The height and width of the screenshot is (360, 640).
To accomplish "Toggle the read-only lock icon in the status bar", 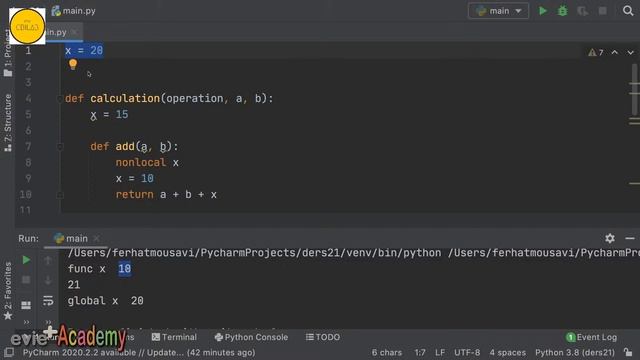I will click(629, 352).
